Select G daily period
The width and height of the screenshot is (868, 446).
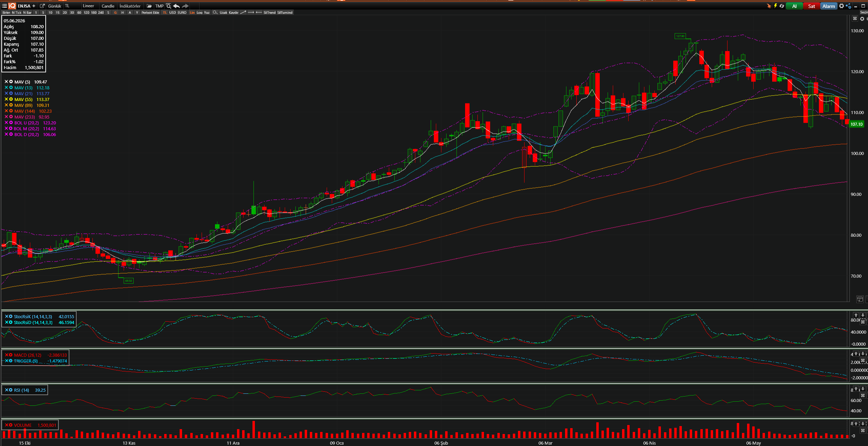(x=115, y=12)
